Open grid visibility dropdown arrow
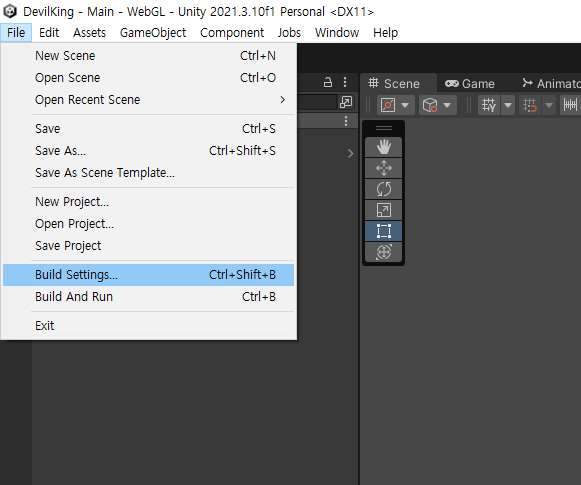581x485 pixels. (508, 106)
